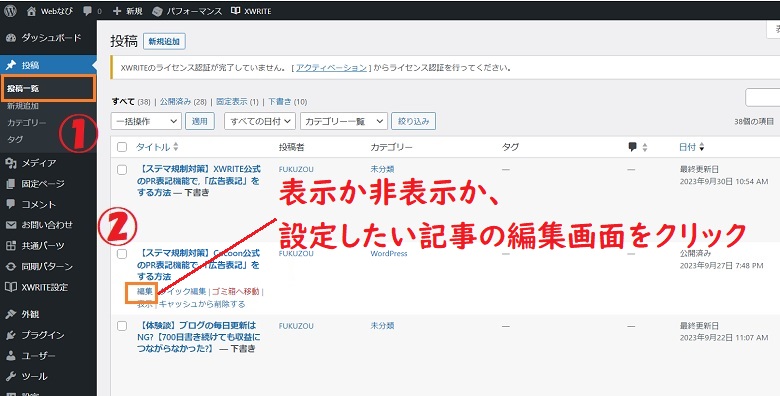Click the date 2023年9月27日 7:48 PM

[721, 266]
